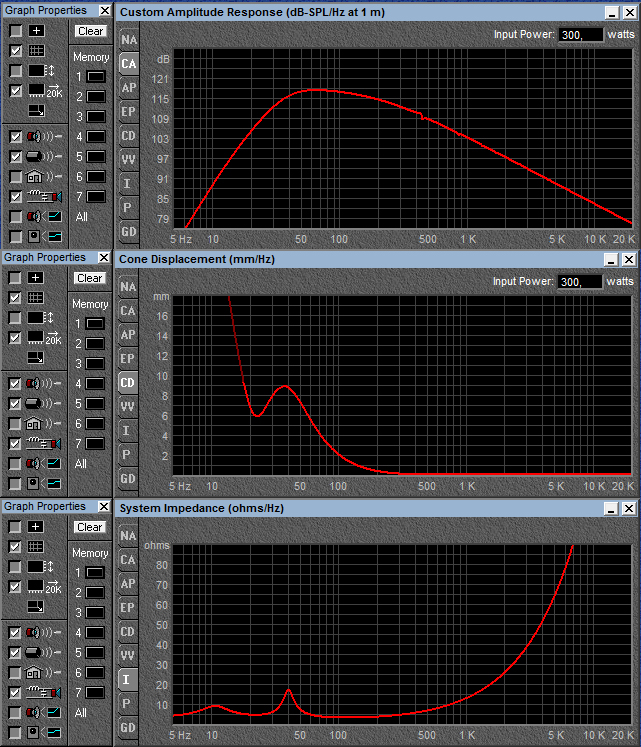The height and width of the screenshot is (747, 641).
Task: Disable the grid checkbox in the top Graph Properties panel
Action: click(x=16, y=50)
